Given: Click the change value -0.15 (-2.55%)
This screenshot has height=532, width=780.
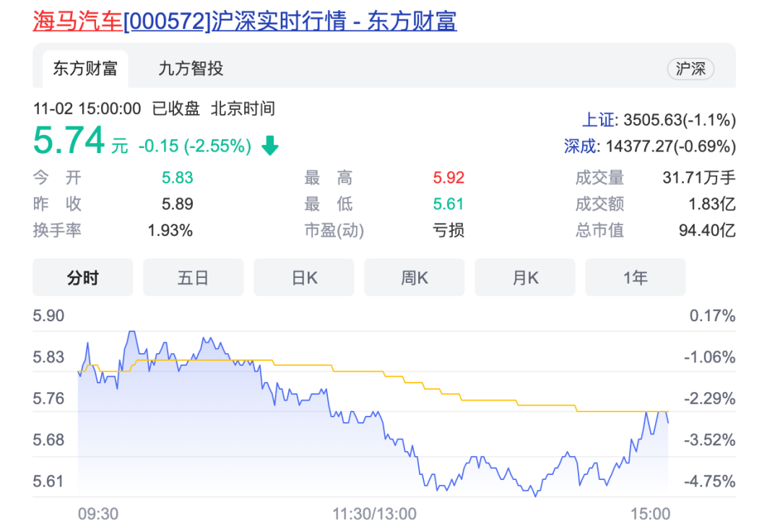Looking at the screenshot, I should pyautogui.click(x=194, y=147).
